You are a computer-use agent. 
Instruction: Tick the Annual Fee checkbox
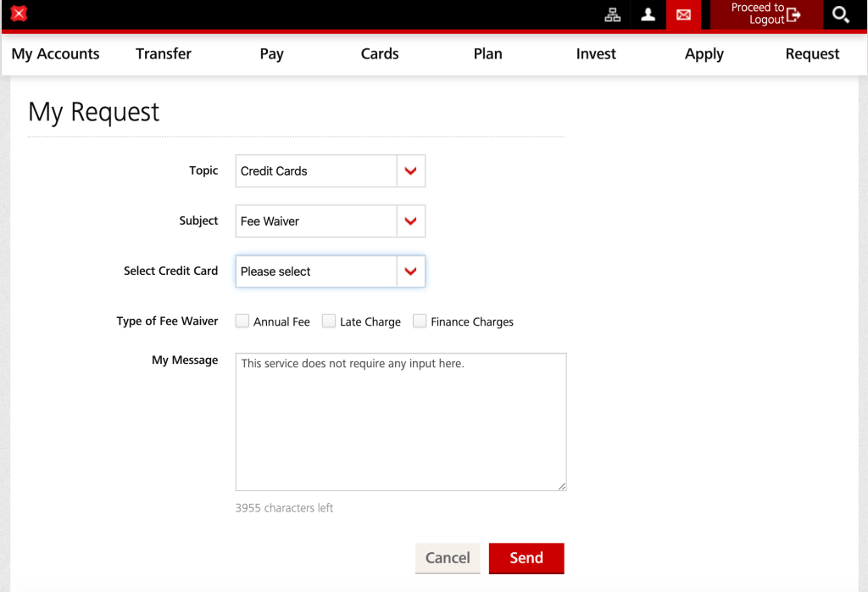click(242, 321)
